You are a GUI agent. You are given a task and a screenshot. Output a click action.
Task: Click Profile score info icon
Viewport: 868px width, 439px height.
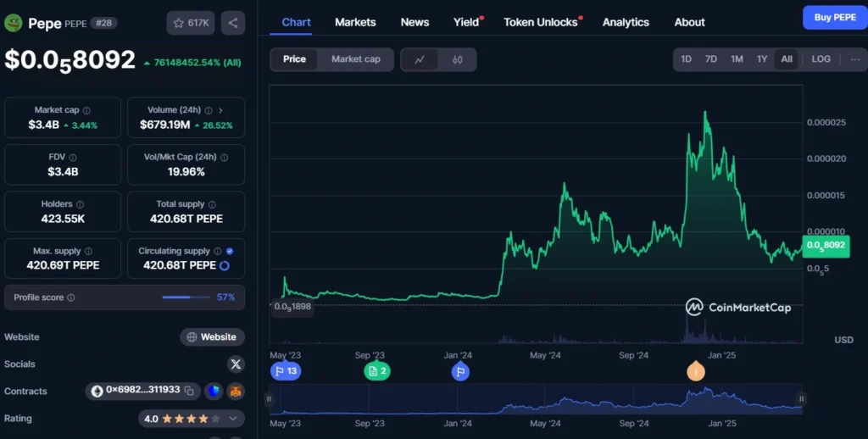pos(71,297)
